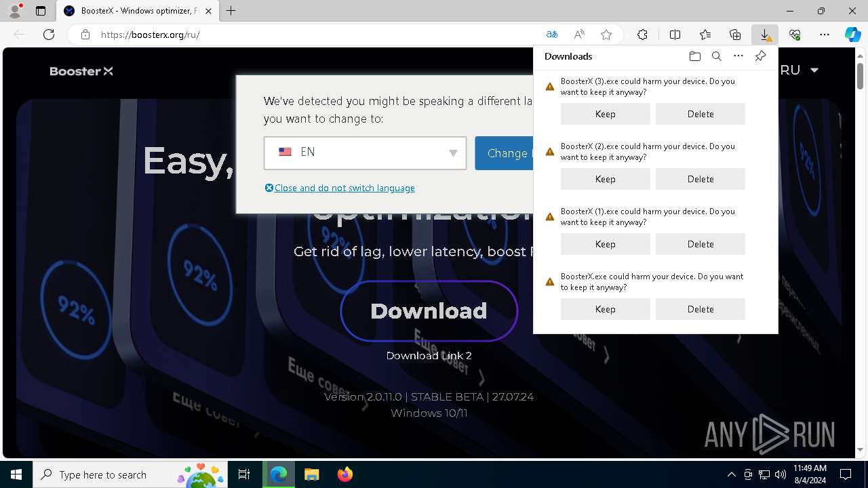Screen dimensions: 868x488
Task: Open File Explorer on the taskbar
Action: point(311,474)
